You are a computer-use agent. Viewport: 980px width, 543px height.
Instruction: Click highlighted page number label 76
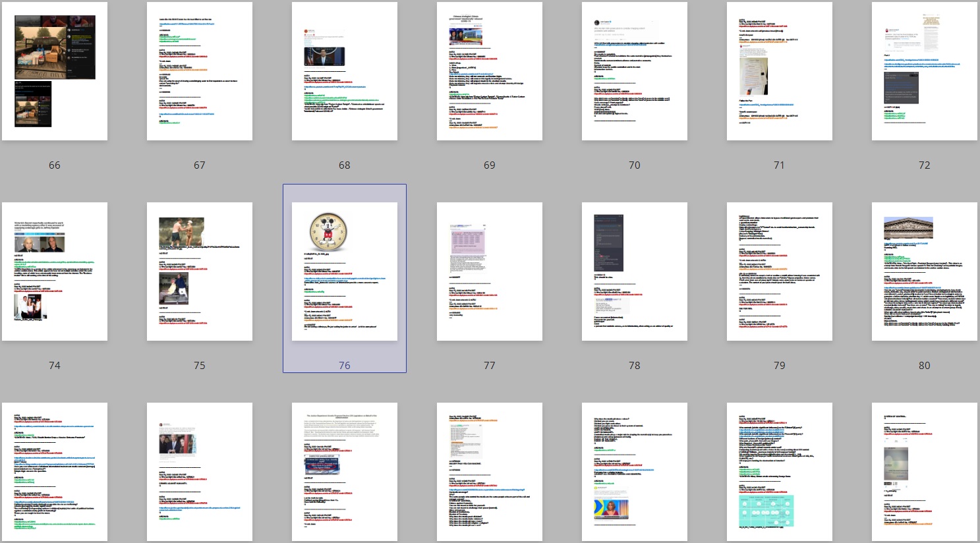[345, 366]
